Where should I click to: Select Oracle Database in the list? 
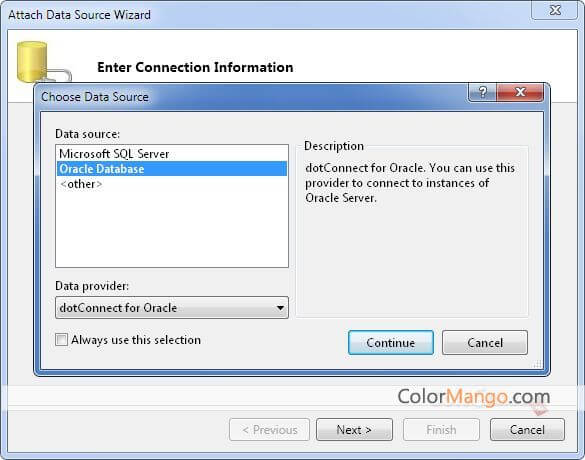coord(172,169)
